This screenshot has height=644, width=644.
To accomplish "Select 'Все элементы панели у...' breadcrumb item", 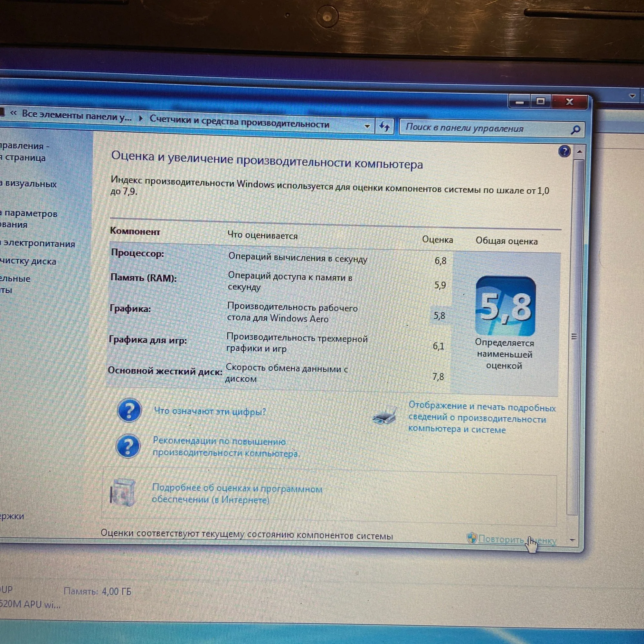I will click(x=76, y=115).
